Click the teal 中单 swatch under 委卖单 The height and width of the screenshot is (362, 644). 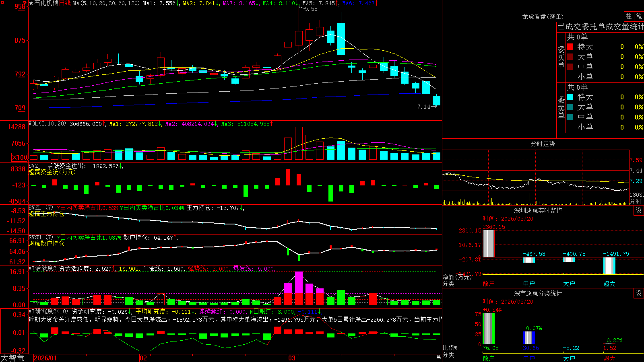tap(570, 117)
